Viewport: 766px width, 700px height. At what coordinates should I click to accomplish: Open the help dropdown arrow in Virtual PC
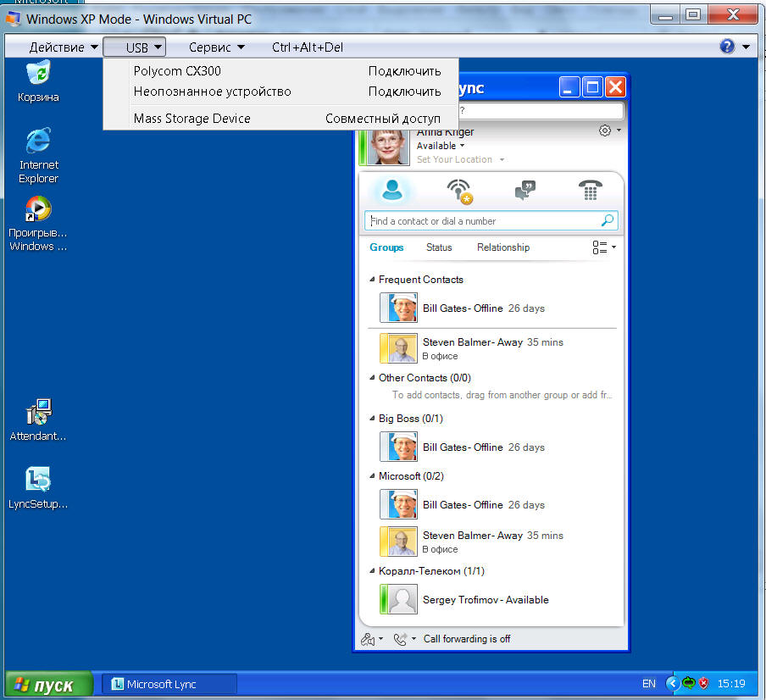(x=746, y=47)
